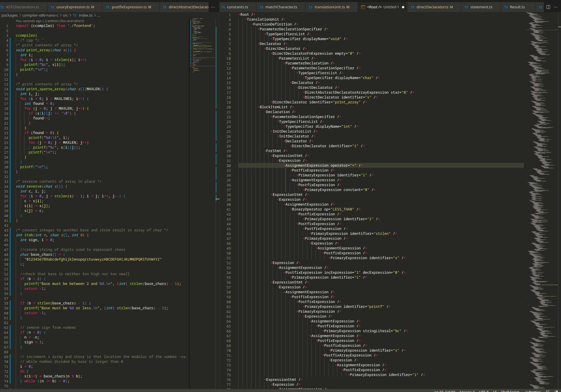Click 'packages' breadcrumb segment
Viewport: 561px width, 392px height.
click(x=9, y=15)
